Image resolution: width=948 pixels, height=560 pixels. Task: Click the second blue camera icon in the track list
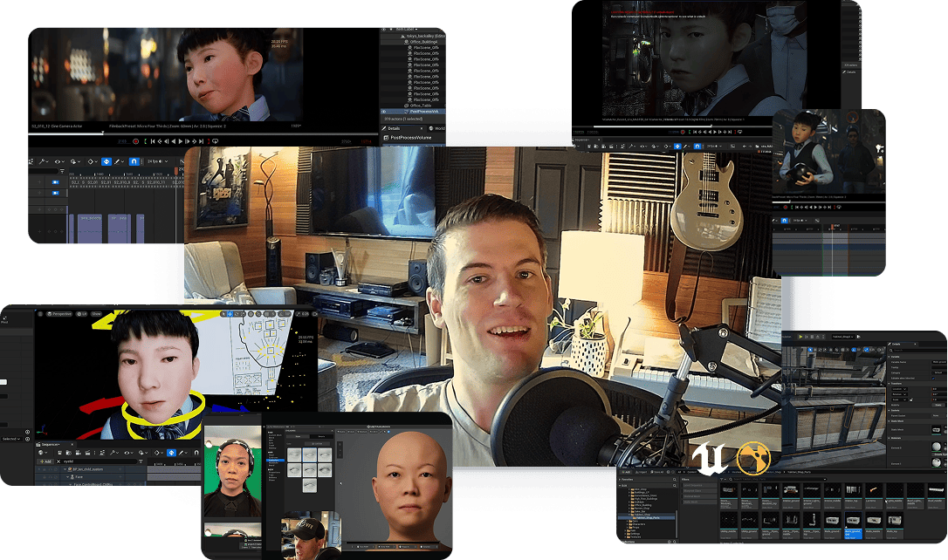point(56,194)
